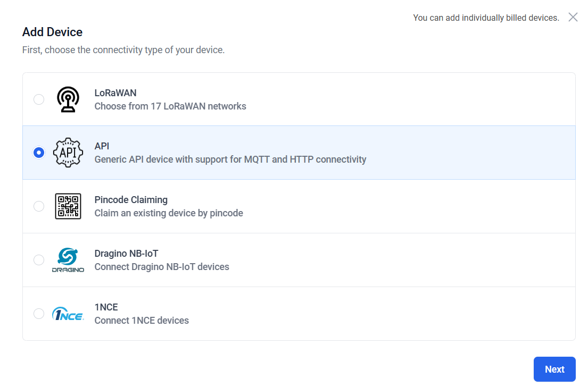Click the Pincode Claiming option title
Viewport: 588px width, 387px height.
coord(131,200)
